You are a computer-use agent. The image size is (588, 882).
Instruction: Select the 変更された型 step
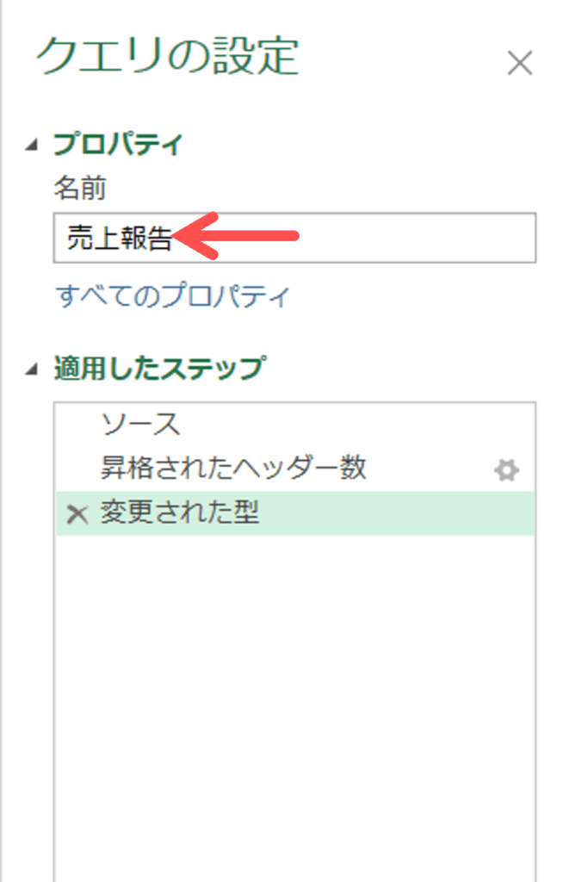[x=180, y=513]
